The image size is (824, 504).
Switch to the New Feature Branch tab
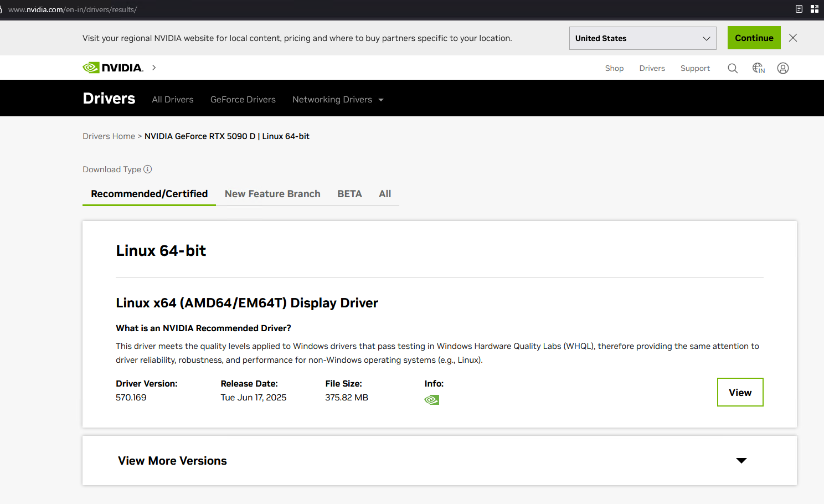click(272, 194)
